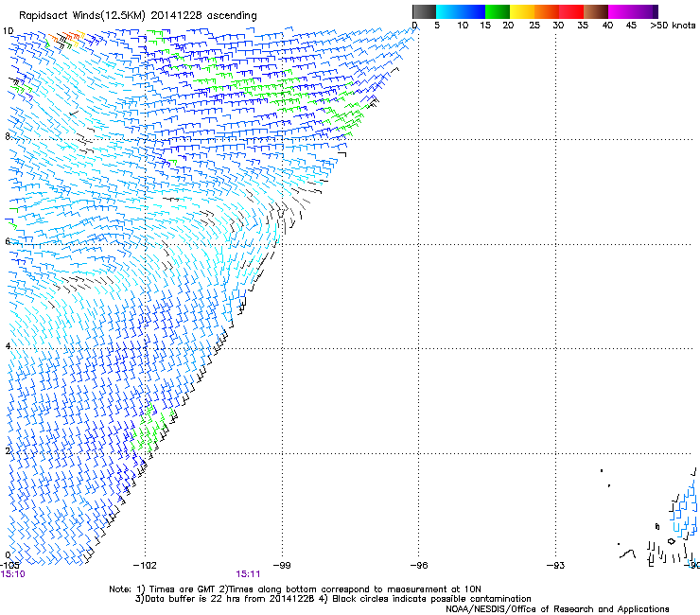Click the longitude axis label '-96'

pos(419,566)
